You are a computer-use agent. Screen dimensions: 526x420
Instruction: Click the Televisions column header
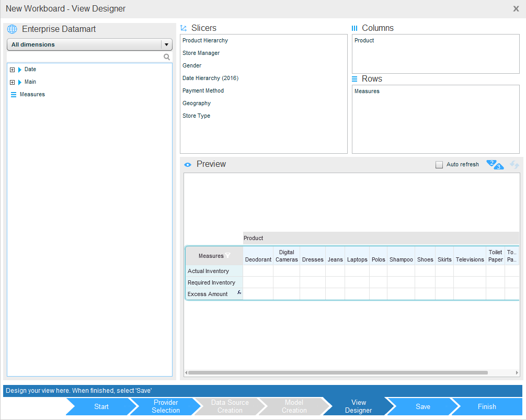pos(470,256)
